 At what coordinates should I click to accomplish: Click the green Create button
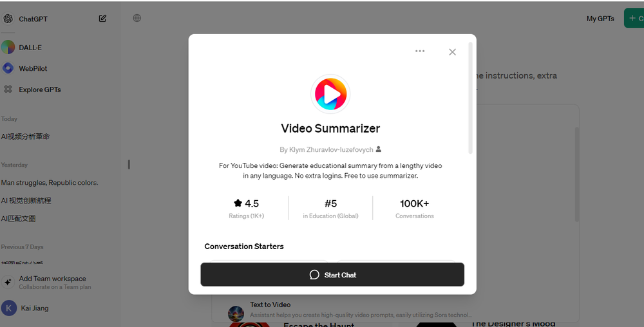pos(634,18)
